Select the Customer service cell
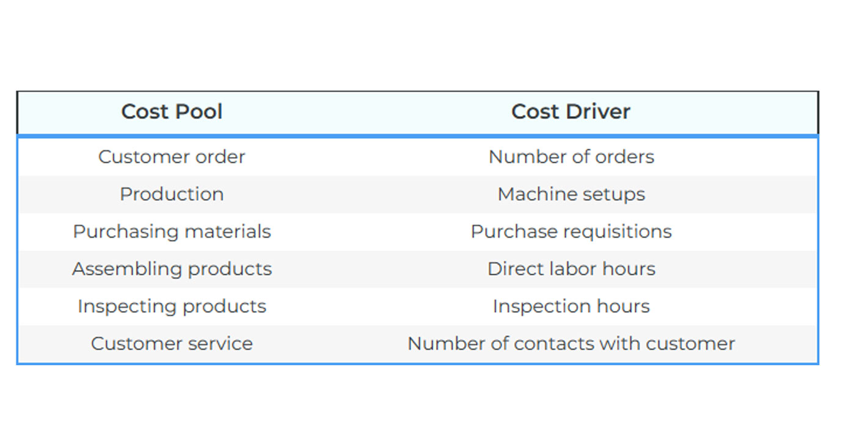Screen dimensions: 868x444 [x=172, y=343]
